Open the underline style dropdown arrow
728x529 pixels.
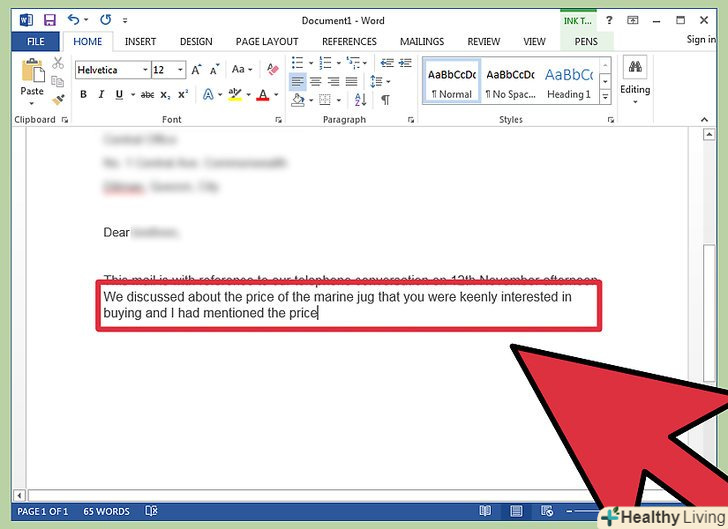tap(133, 95)
